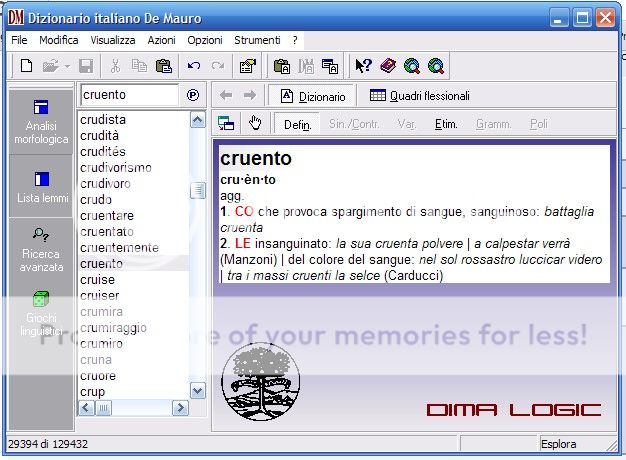Open the Visualizza menu
Image resolution: width=626 pixels, height=460 pixels.
[x=113, y=40]
